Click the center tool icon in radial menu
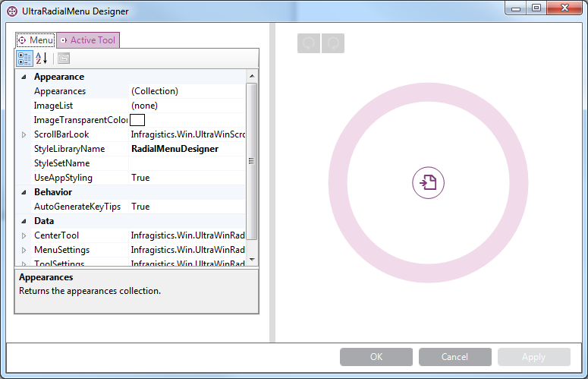The image size is (588, 379). tap(429, 183)
